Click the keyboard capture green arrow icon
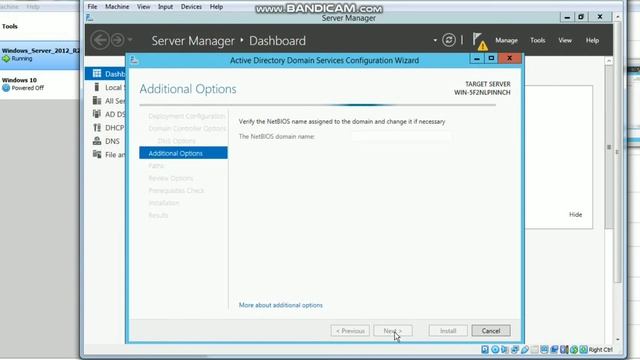 point(584,349)
